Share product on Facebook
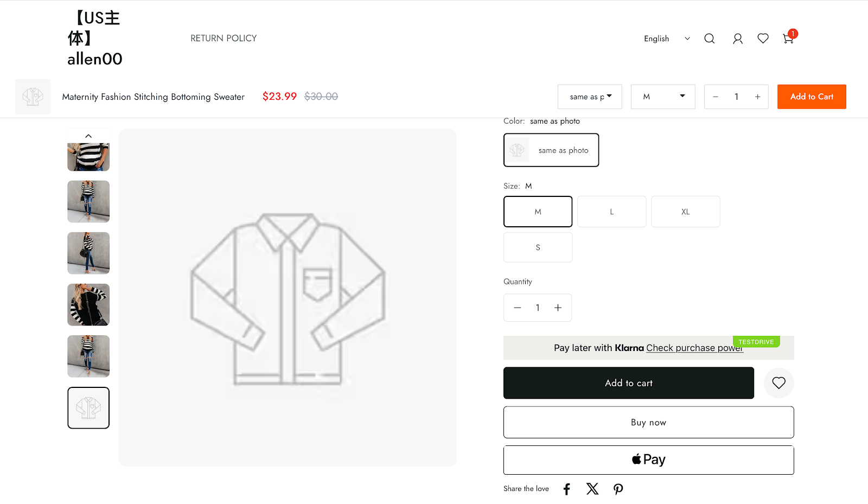The height and width of the screenshot is (504, 868). [566, 489]
